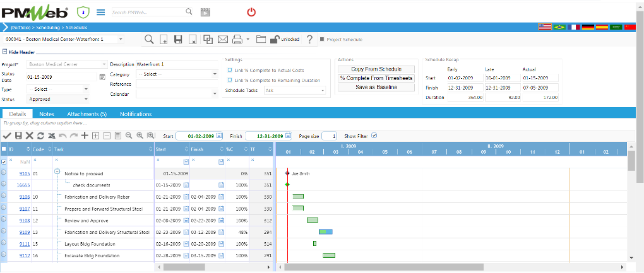Enable Link % Complete to Actual Costs
The image size is (644, 273).
230,70
